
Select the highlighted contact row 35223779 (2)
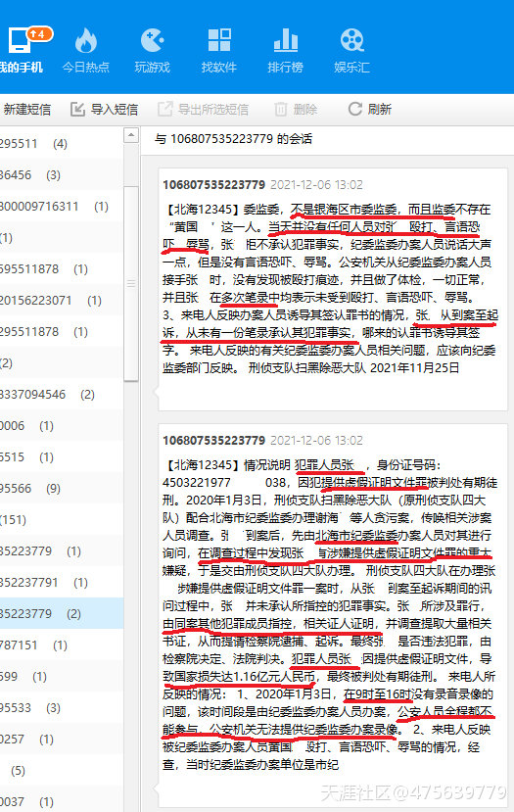coord(62,614)
